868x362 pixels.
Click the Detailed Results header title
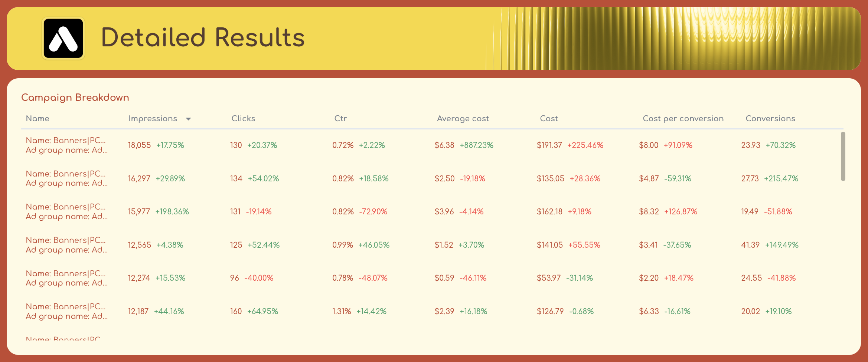point(203,37)
